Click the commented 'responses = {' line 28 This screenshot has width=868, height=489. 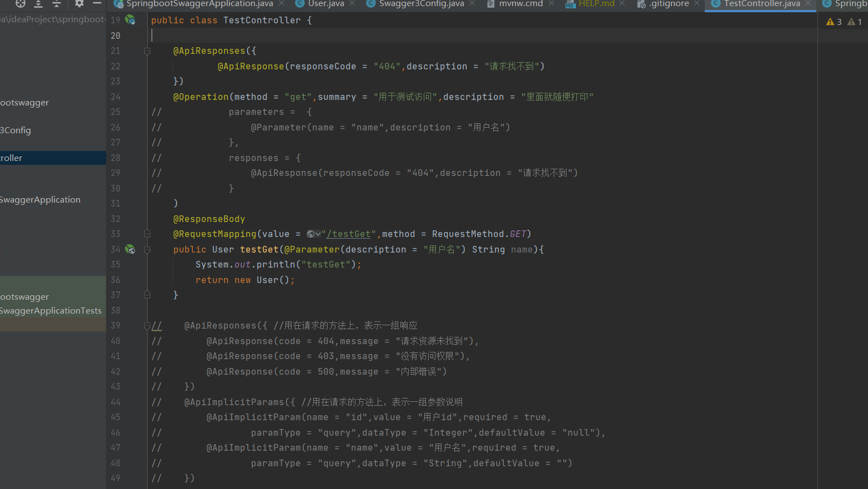(265, 158)
